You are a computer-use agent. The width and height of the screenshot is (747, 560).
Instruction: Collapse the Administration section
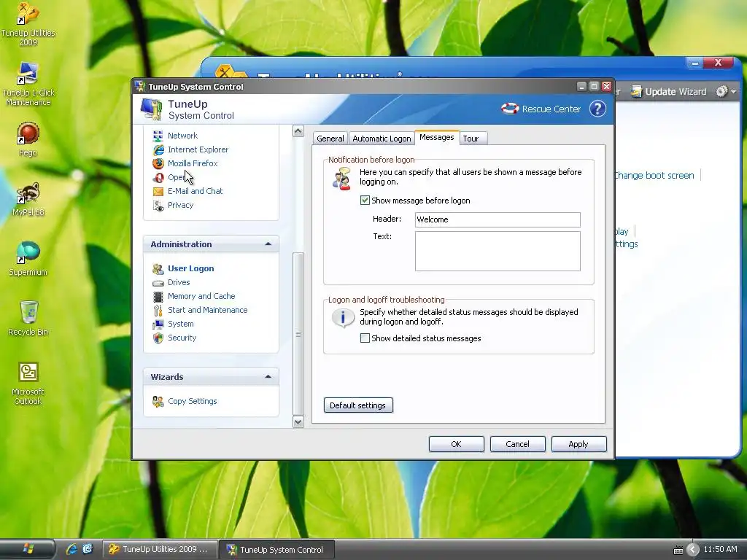pos(268,244)
